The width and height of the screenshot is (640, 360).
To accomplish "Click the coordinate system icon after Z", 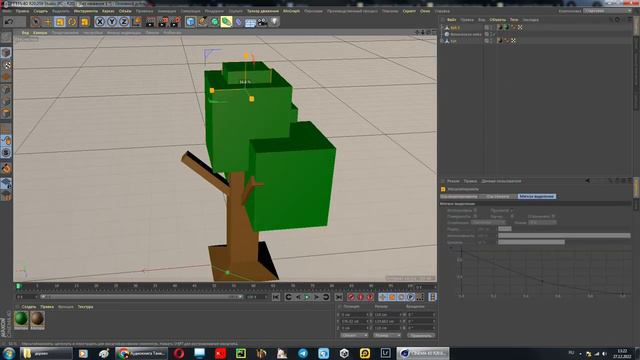I will coord(136,22).
